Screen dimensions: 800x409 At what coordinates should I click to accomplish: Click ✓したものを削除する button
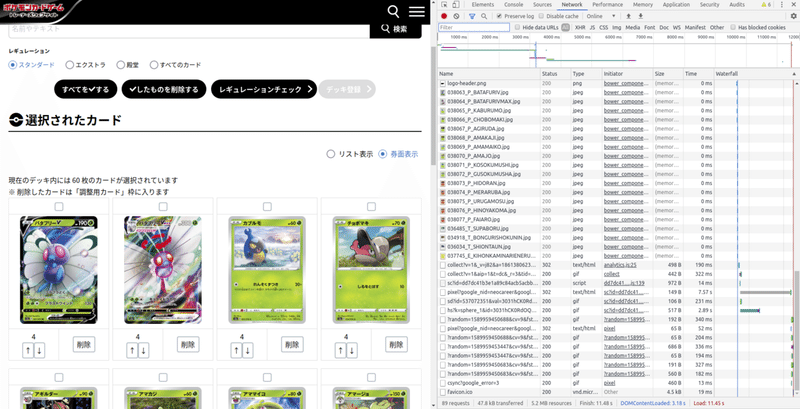tap(164, 89)
